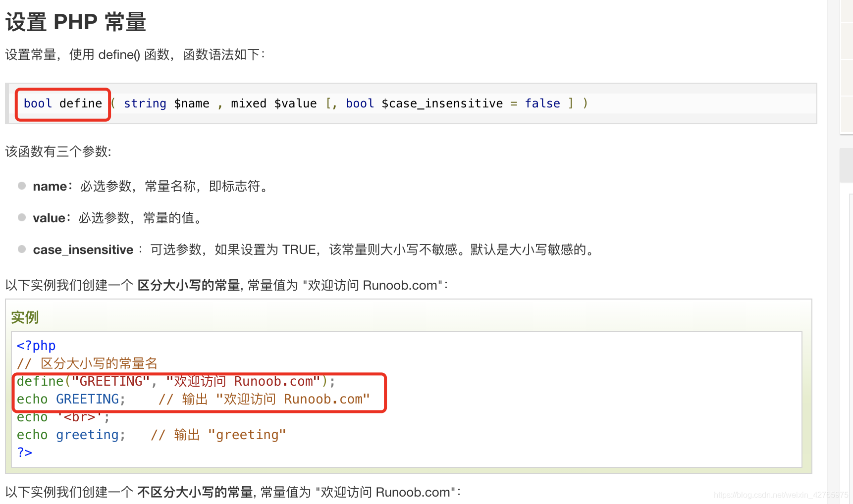Click the bold 'name' parameter label
The width and height of the screenshot is (853, 504).
pos(50,186)
